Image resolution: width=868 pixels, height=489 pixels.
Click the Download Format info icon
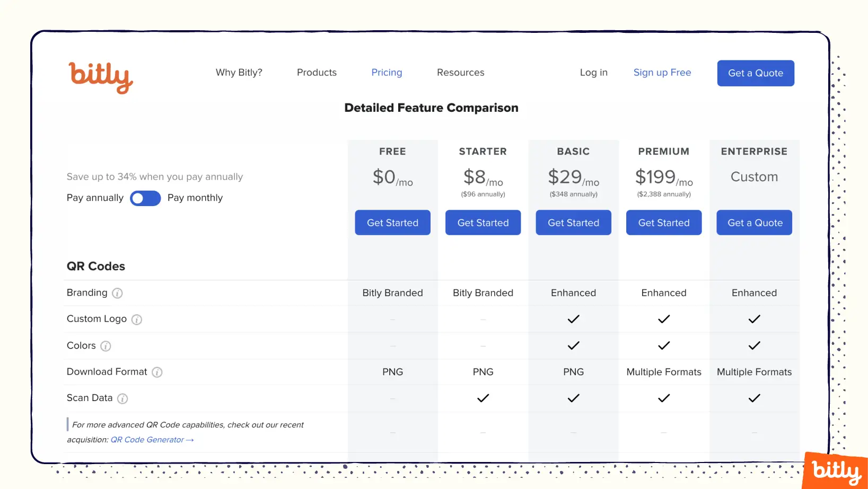click(157, 372)
